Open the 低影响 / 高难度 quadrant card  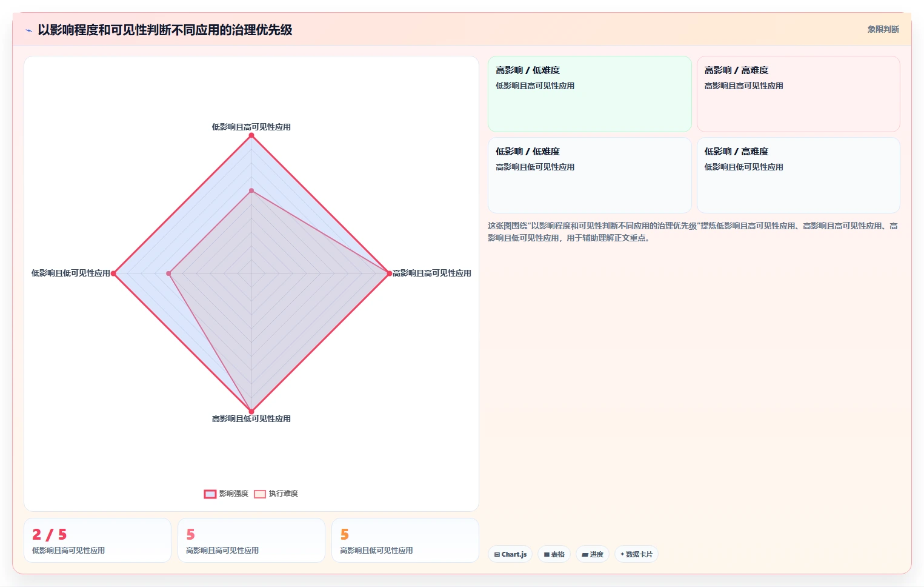coord(799,175)
